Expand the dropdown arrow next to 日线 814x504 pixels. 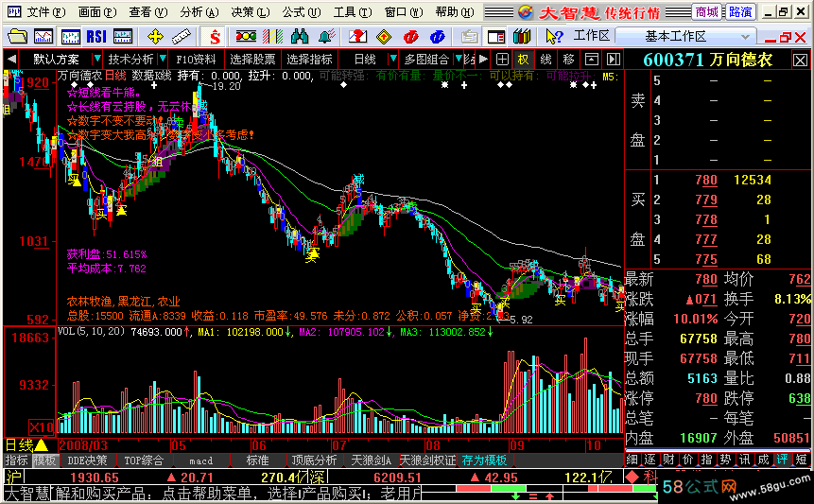[393, 60]
